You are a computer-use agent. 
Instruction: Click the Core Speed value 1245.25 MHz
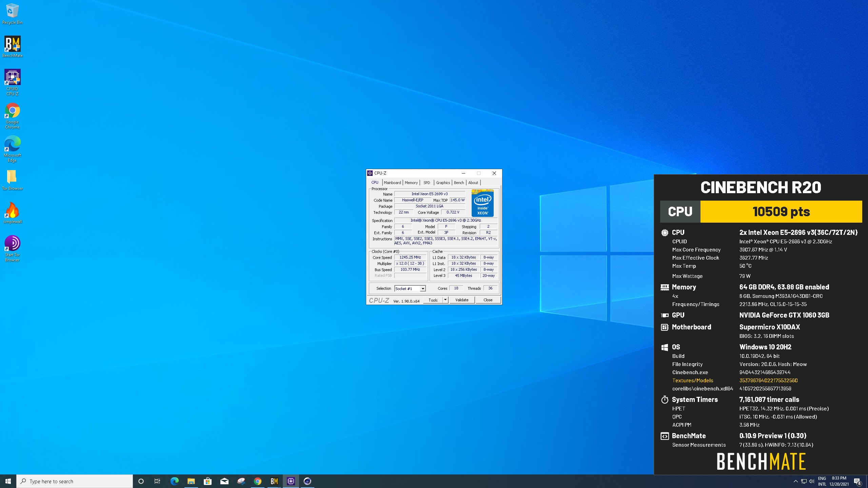click(x=410, y=257)
